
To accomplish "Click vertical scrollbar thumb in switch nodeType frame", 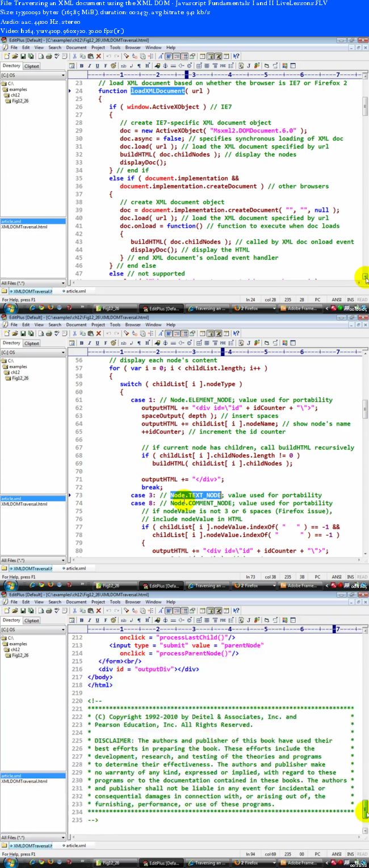I will [x=366, y=410].
